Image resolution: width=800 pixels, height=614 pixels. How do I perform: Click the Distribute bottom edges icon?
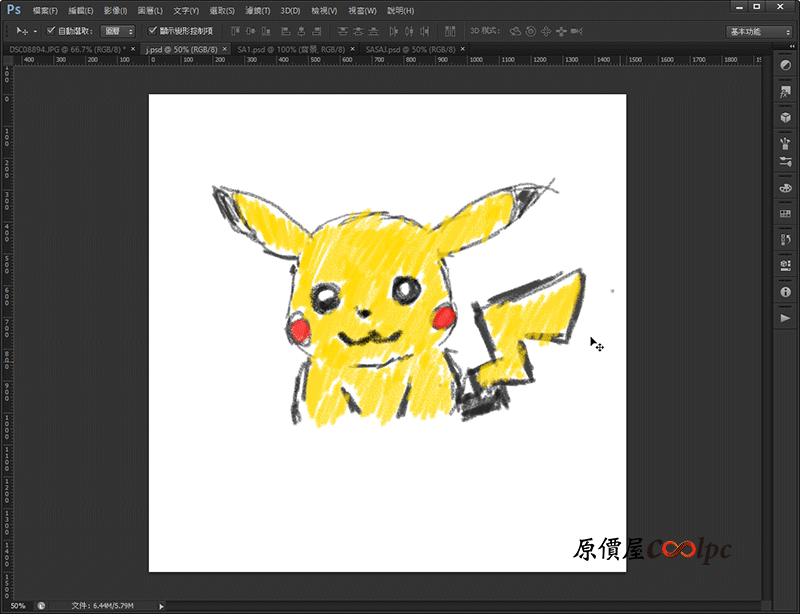373,31
